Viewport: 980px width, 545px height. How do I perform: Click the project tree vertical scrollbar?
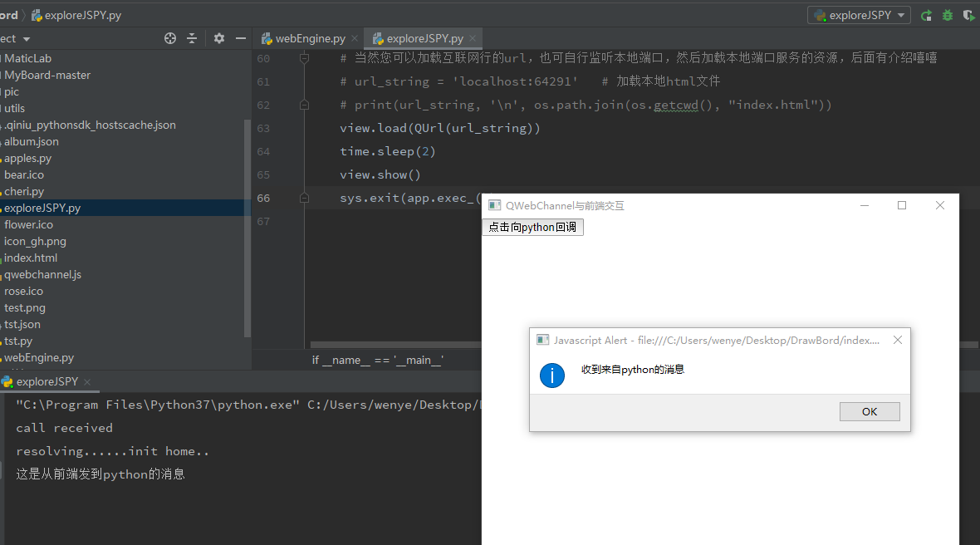click(x=247, y=228)
